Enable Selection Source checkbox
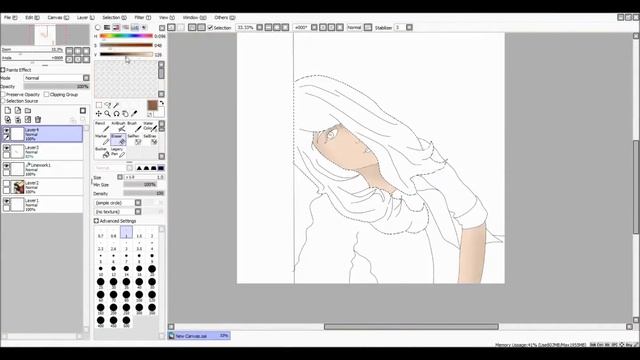This screenshot has width=640, height=360. click(3, 101)
